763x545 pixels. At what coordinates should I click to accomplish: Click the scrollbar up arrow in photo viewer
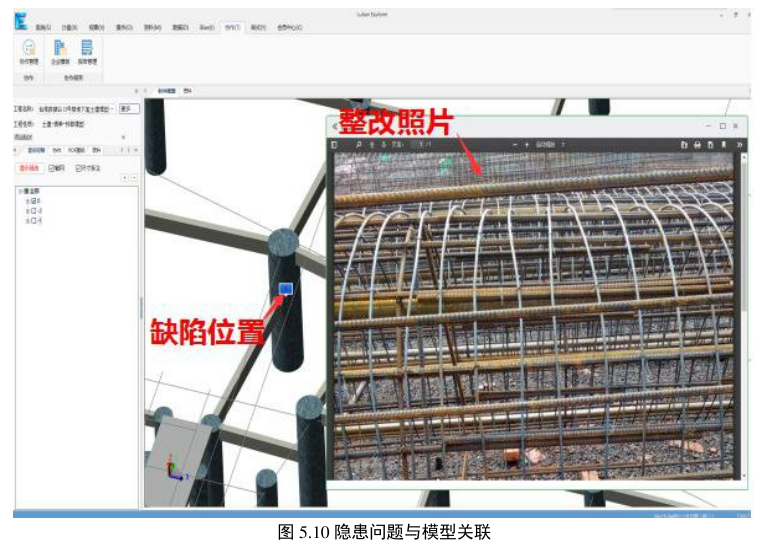coord(743,157)
